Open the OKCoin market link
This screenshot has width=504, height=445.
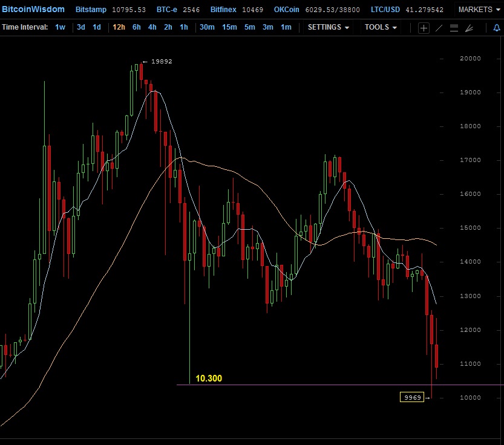click(286, 10)
